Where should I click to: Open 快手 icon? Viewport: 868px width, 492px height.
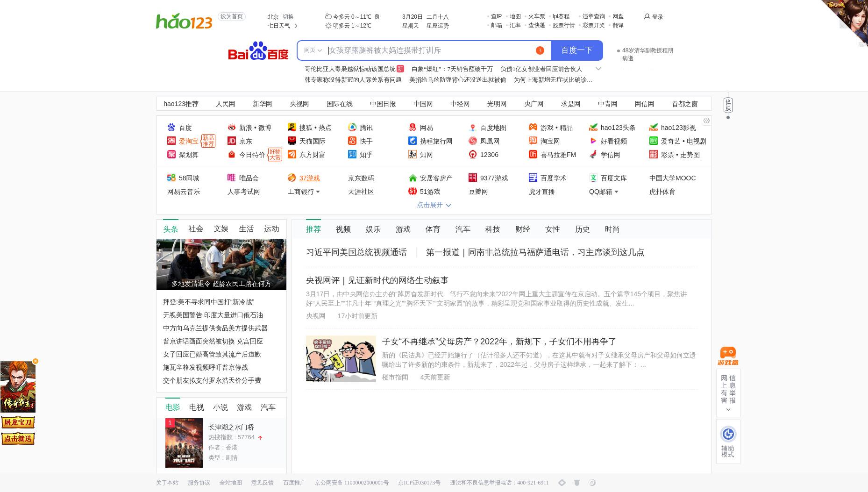(352, 141)
